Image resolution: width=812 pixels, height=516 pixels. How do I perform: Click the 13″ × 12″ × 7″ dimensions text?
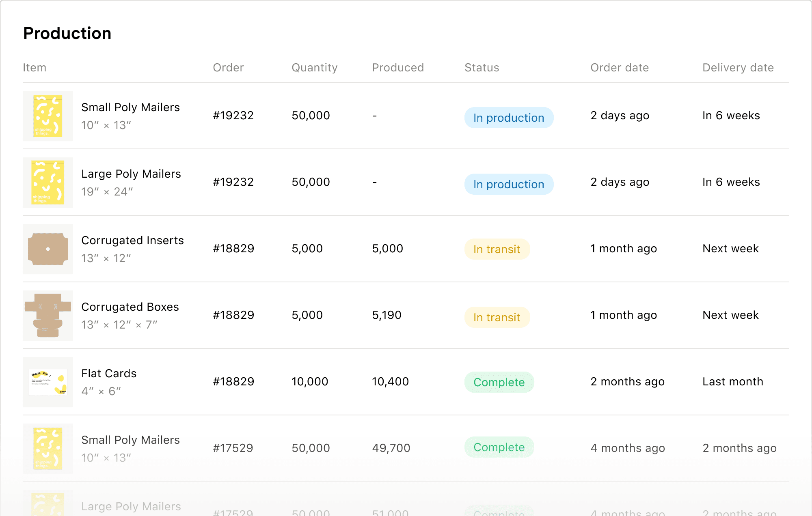click(x=119, y=325)
